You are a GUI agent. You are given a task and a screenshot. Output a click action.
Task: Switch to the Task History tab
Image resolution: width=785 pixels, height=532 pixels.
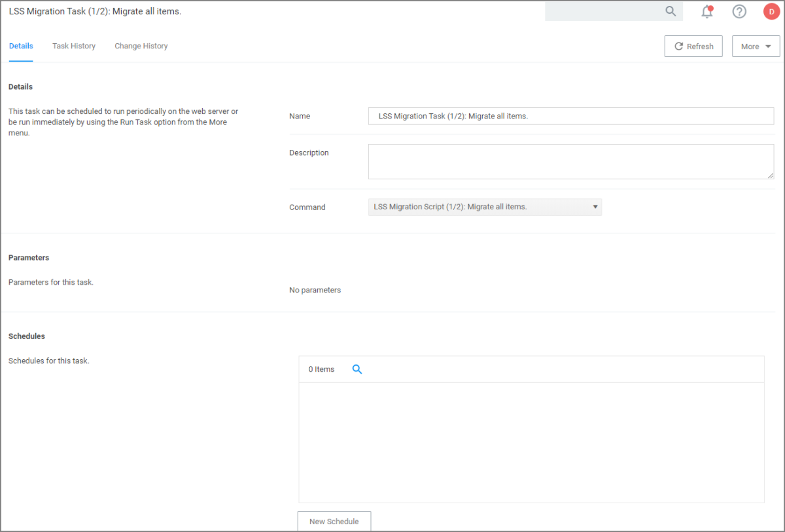point(74,46)
